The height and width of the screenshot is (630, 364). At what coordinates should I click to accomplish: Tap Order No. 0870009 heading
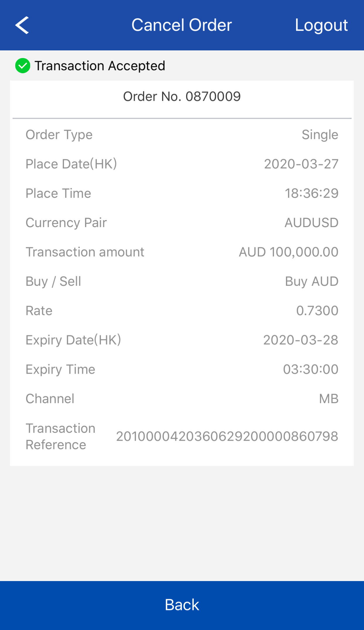182,97
